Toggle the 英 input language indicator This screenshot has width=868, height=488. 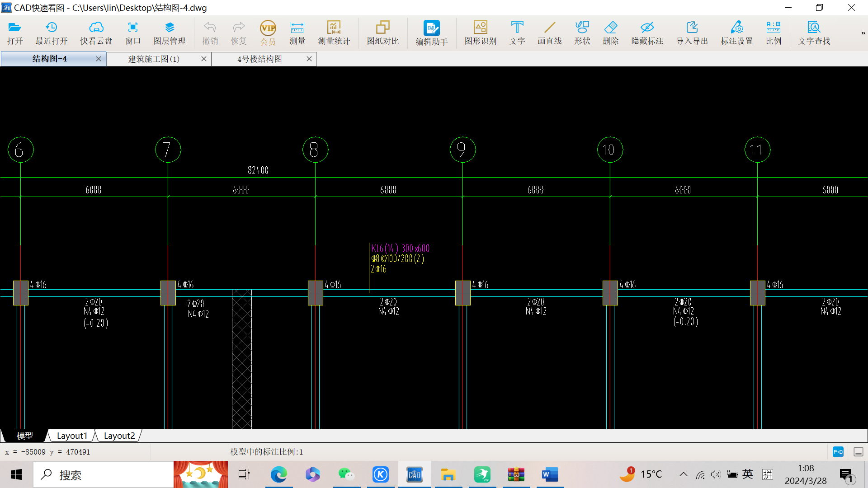[x=748, y=474]
